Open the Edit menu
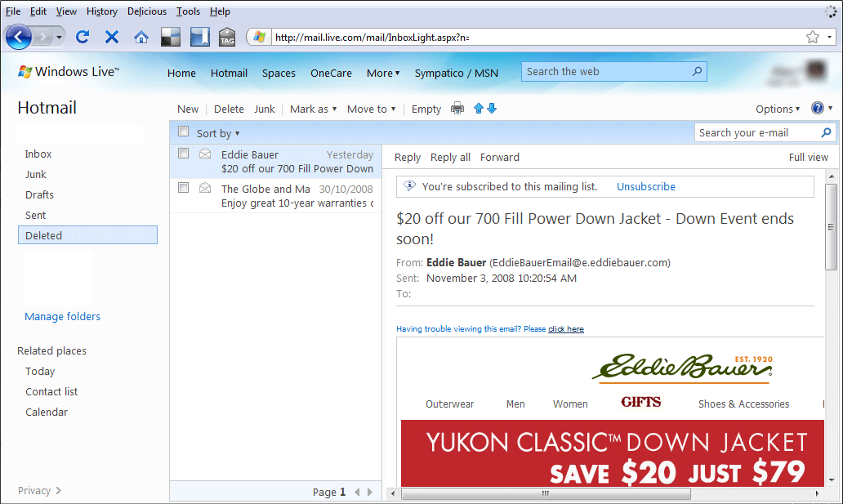 tap(38, 11)
